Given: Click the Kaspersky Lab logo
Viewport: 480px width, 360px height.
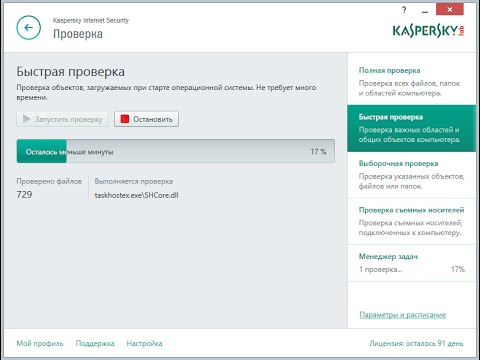Looking at the screenshot, I should pyautogui.click(x=428, y=31).
